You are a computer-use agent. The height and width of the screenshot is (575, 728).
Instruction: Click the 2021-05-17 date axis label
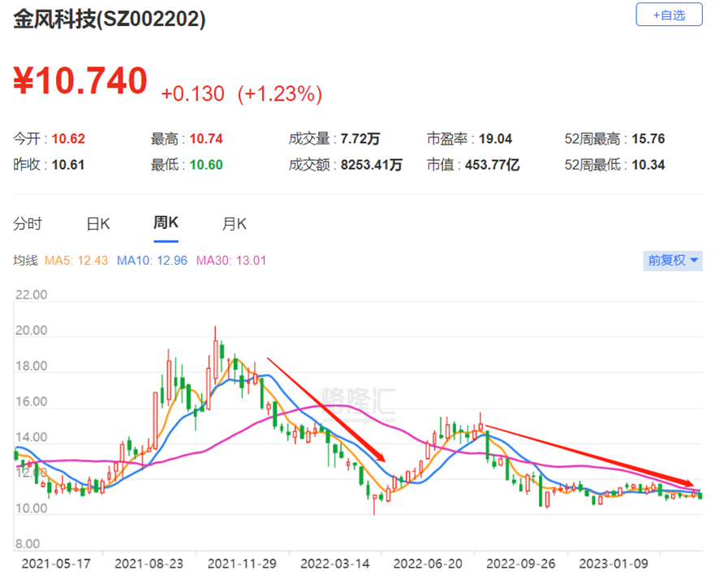coord(56,564)
